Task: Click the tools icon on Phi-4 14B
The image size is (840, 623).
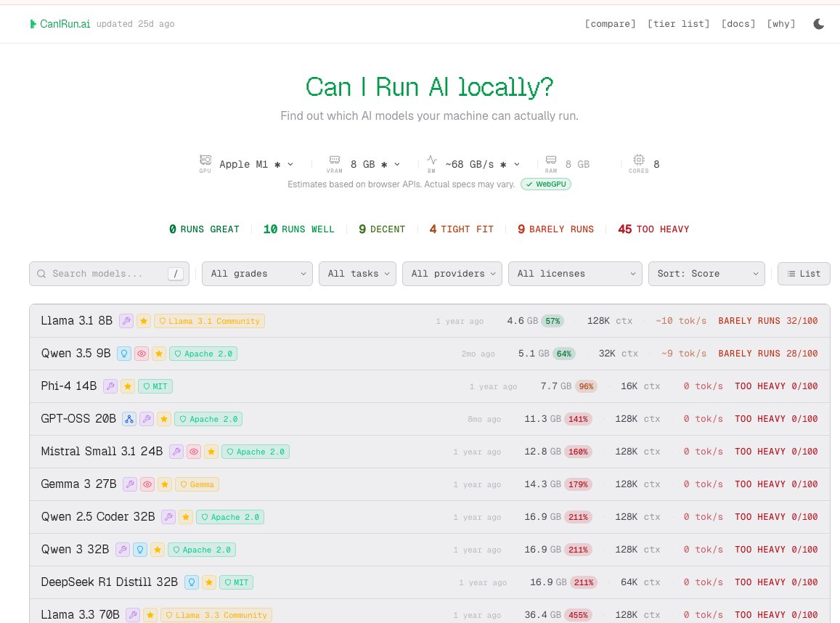Action: pos(110,386)
